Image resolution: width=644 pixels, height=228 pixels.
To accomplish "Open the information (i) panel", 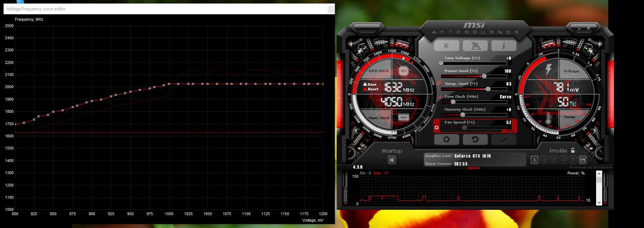I will tap(504, 46).
